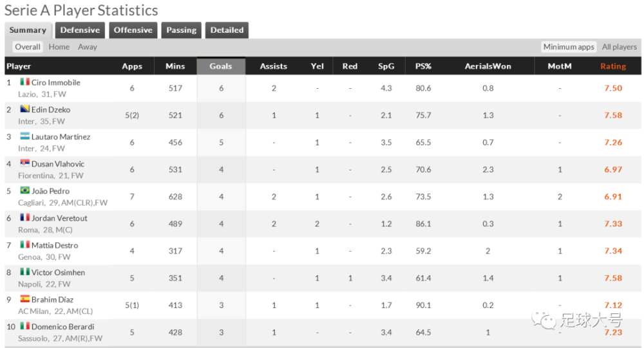Click the Bosnia flag beside Edin Dzeko
Viewport: 644px width, 348px height.
click(24, 109)
